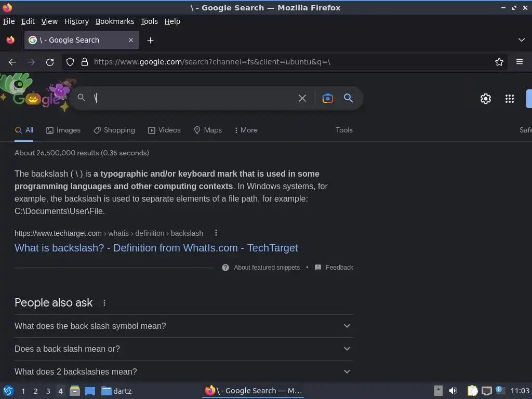Open the Edit menu
The image size is (532, 399).
(x=28, y=21)
